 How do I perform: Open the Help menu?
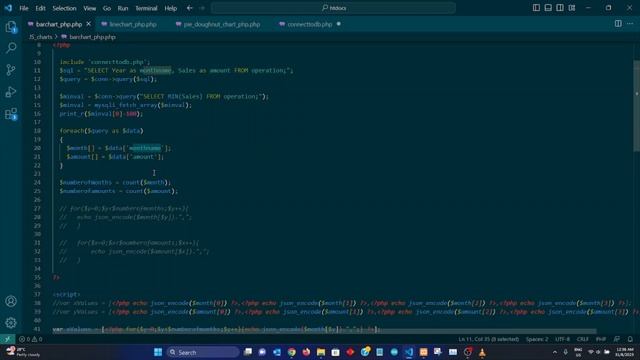(171, 8)
